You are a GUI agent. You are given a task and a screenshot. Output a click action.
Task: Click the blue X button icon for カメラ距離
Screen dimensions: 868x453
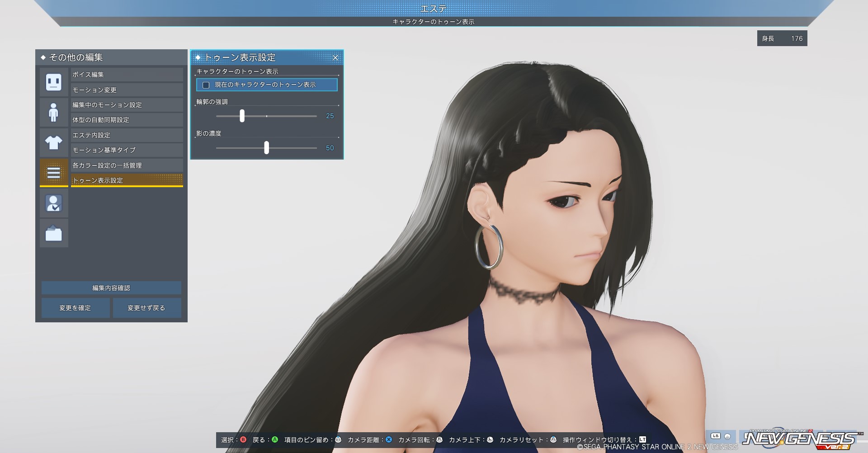[x=389, y=439]
